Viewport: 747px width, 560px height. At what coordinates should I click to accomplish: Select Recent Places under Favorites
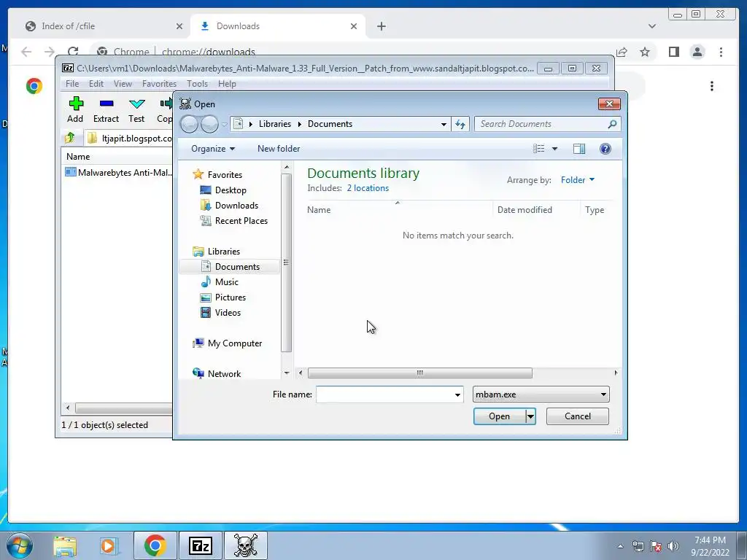pos(241,220)
